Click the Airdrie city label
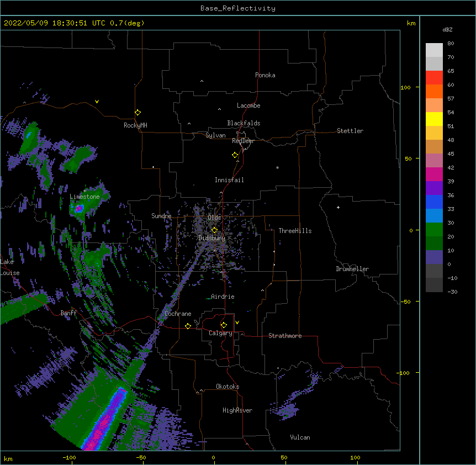Image resolution: width=476 pixels, height=465 pixels. (223, 297)
